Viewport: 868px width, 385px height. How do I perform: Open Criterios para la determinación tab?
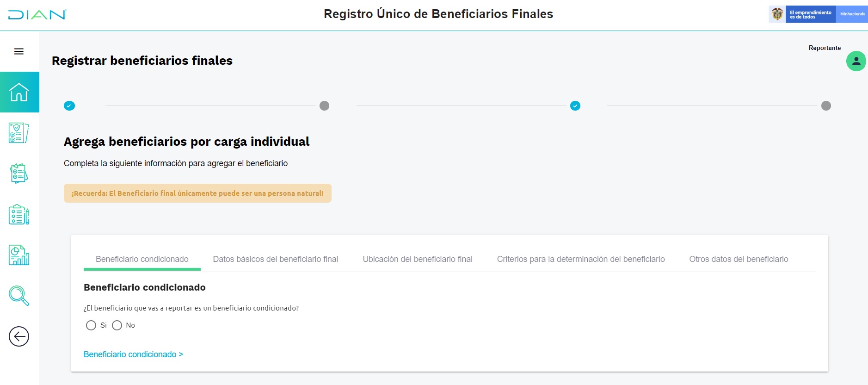581,259
